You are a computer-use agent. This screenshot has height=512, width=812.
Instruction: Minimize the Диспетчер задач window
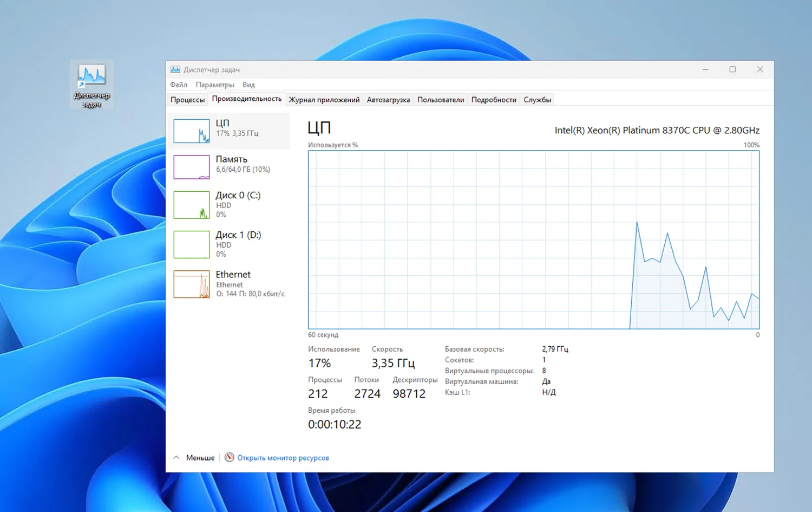[x=705, y=69]
